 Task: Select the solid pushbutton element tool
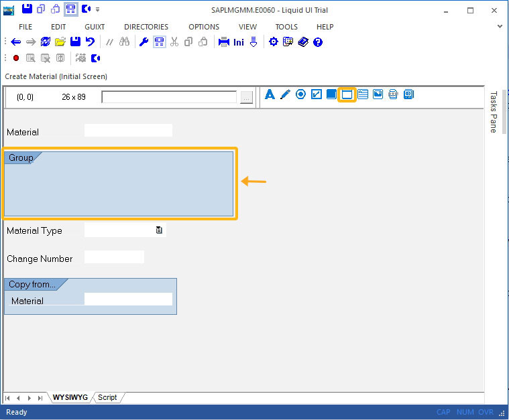(331, 94)
